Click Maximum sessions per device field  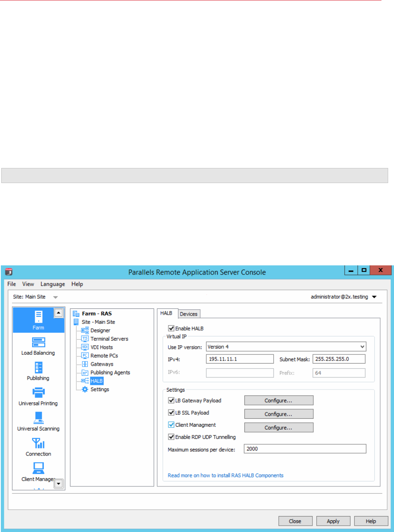tap(305, 449)
